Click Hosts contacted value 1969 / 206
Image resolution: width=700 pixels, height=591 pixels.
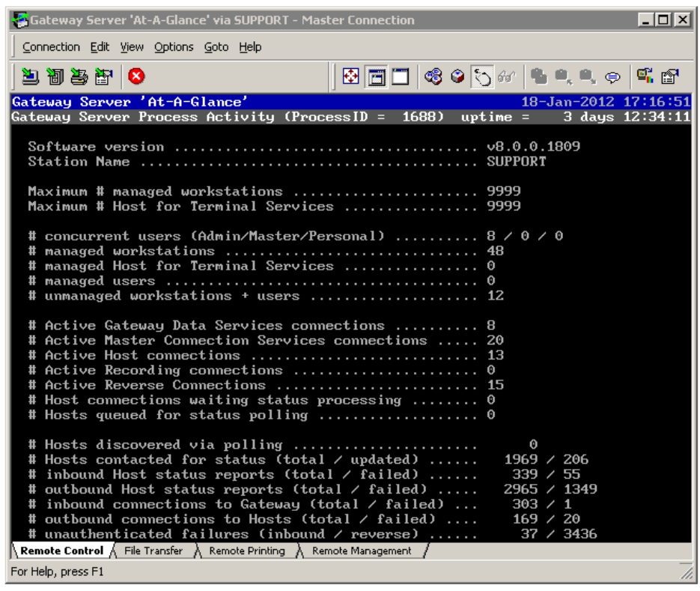pos(547,459)
